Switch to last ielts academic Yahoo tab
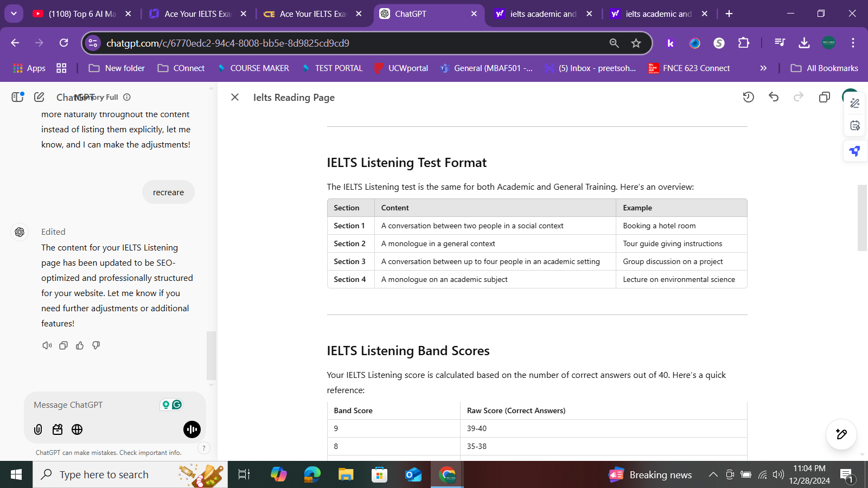Viewport: 868px width, 488px height. pyautogui.click(x=659, y=14)
